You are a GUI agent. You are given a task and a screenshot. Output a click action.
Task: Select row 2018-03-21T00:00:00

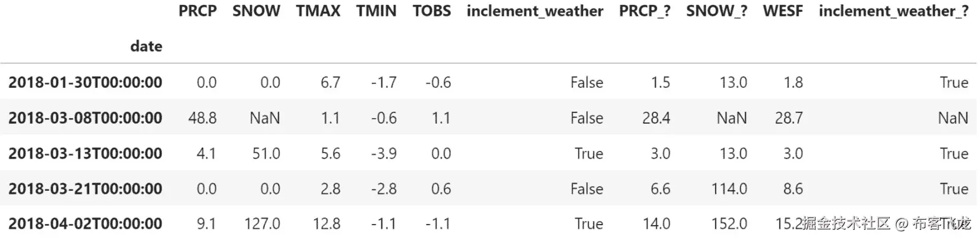[85, 189]
